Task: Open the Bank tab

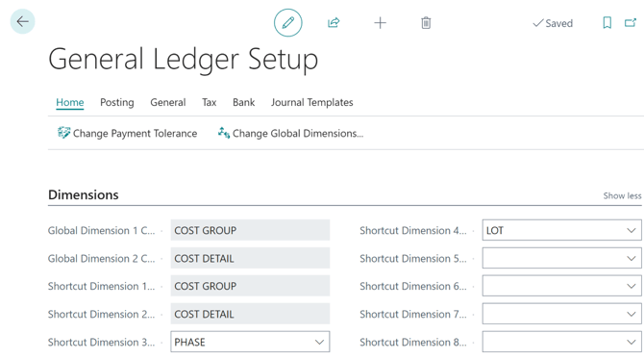Action: [243, 102]
